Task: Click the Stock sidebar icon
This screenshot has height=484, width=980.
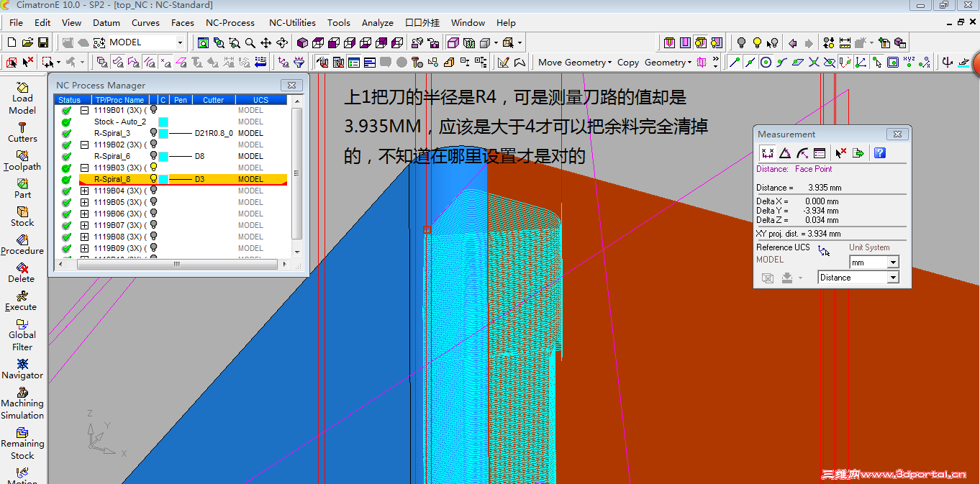Action: tap(22, 216)
